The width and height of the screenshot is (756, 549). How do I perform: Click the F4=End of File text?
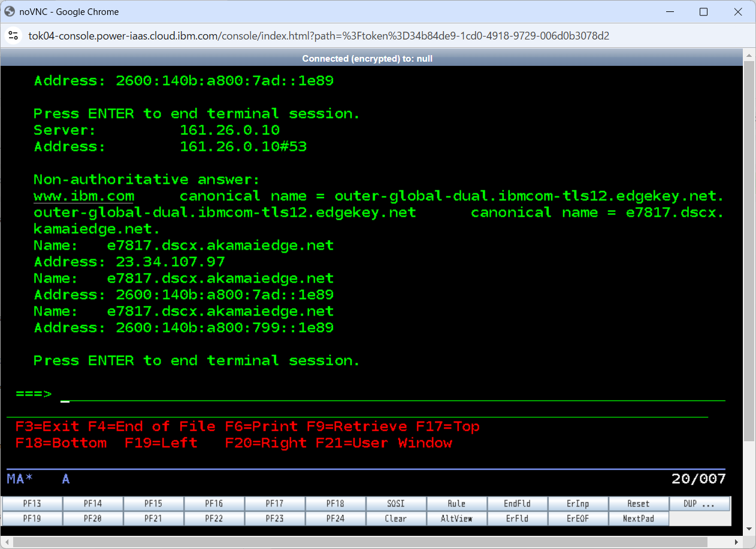click(152, 427)
